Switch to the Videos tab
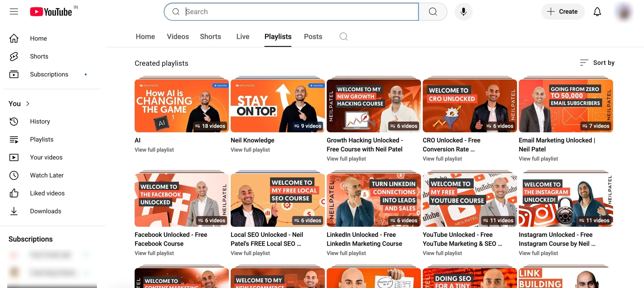 178,36
